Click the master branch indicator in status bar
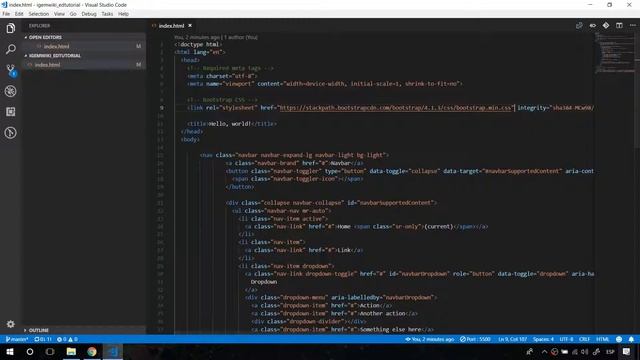 click(16, 339)
